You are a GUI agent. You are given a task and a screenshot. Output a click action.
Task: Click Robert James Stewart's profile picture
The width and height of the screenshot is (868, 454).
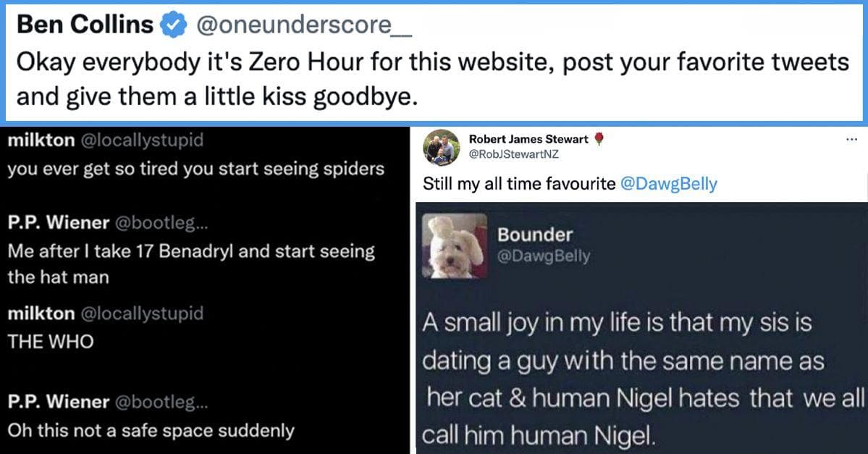[x=441, y=147]
